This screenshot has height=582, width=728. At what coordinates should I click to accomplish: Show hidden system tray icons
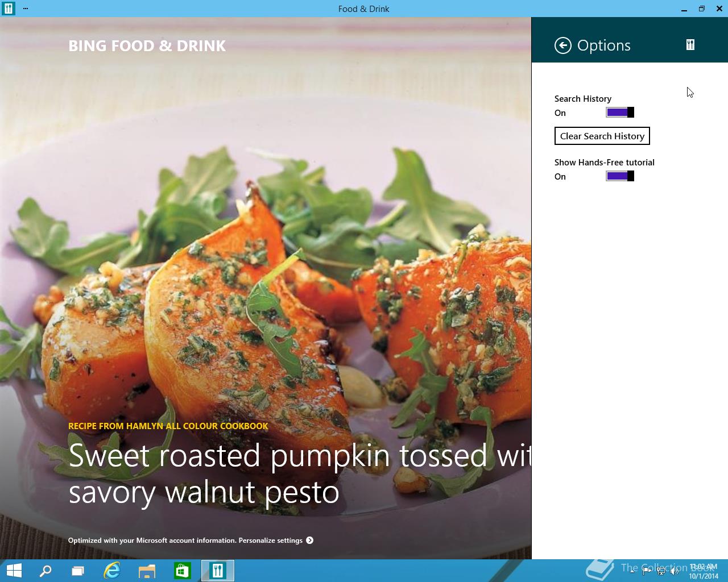(632, 571)
